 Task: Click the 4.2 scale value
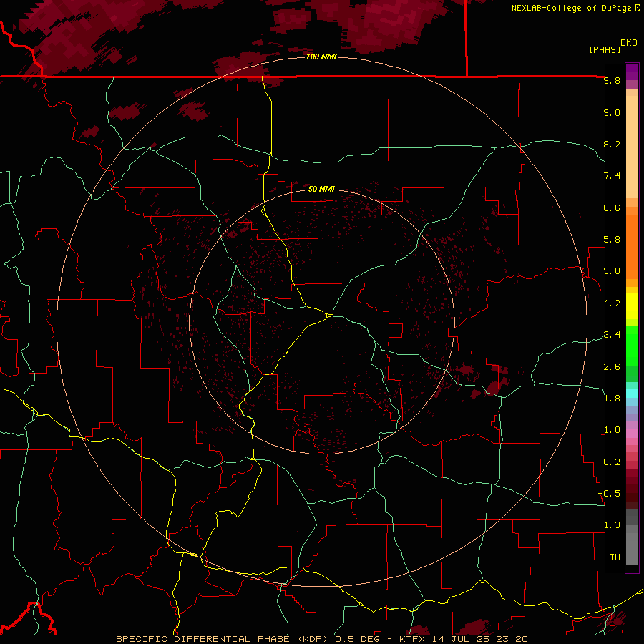612,303
